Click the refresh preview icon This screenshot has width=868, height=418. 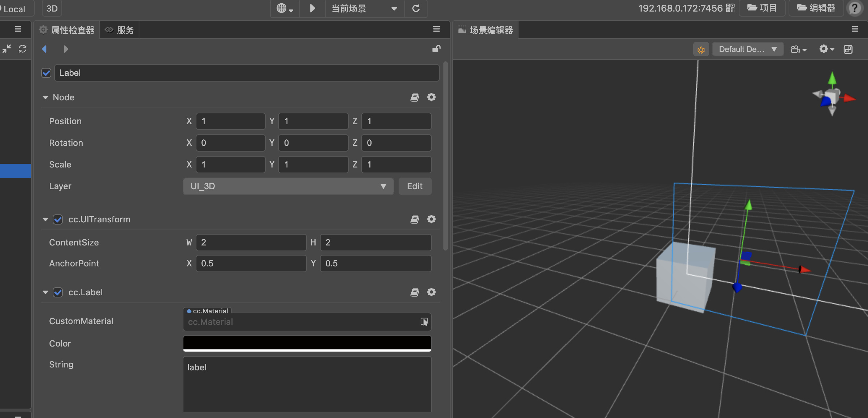click(416, 8)
